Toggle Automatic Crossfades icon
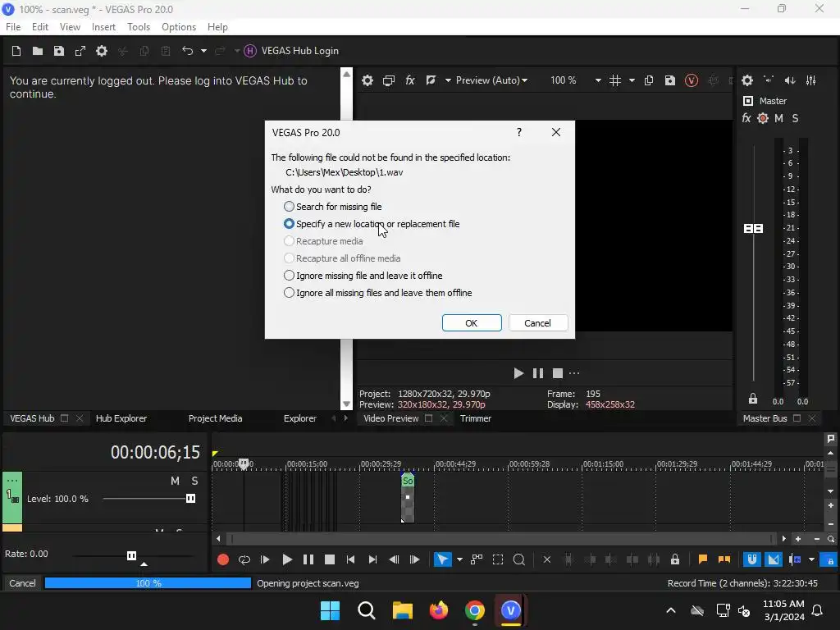The width and height of the screenshot is (840, 630). point(774,559)
